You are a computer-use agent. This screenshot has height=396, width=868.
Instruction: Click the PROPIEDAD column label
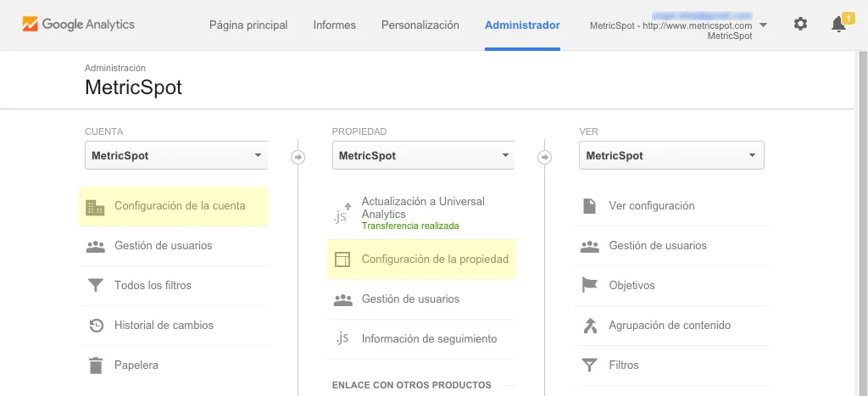tap(359, 131)
